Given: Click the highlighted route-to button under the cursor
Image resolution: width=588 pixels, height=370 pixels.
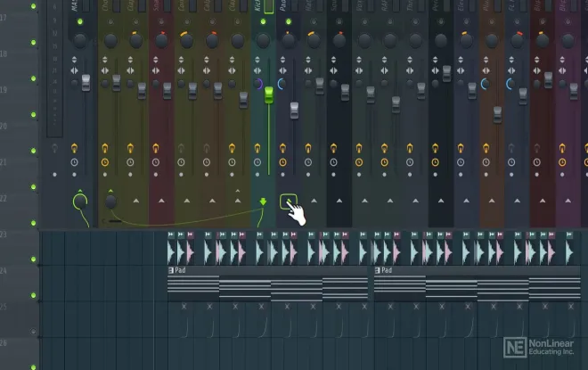Looking at the screenshot, I should coord(288,201).
